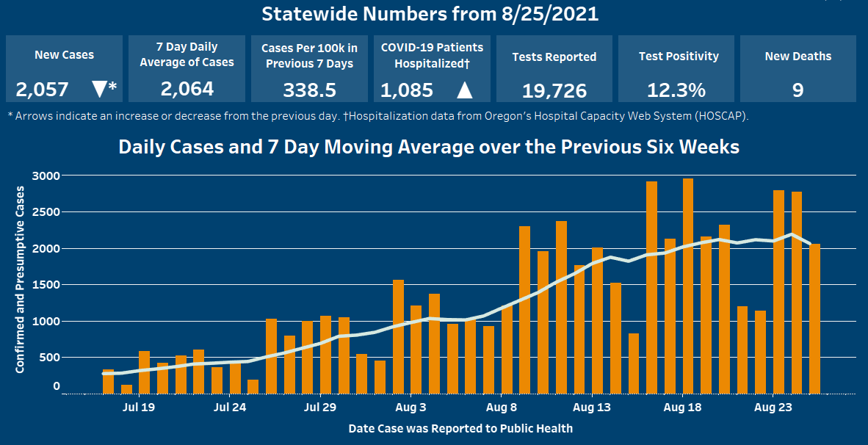
Task: Select the bar above the Jul 19 label
Action: [144, 372]
